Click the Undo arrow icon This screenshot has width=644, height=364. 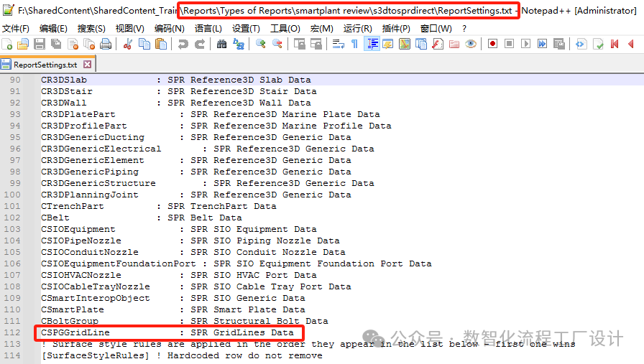(x=183, y=44)
